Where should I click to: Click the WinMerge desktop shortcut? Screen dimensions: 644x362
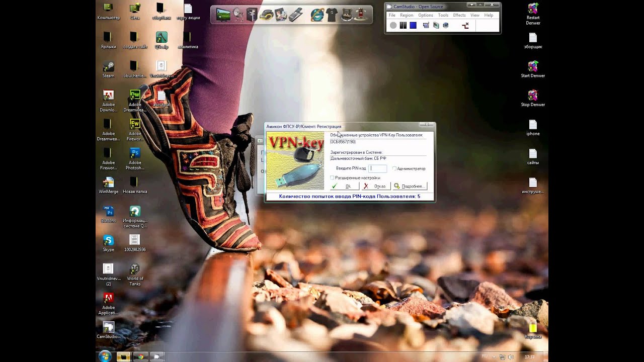pos(108,186)
